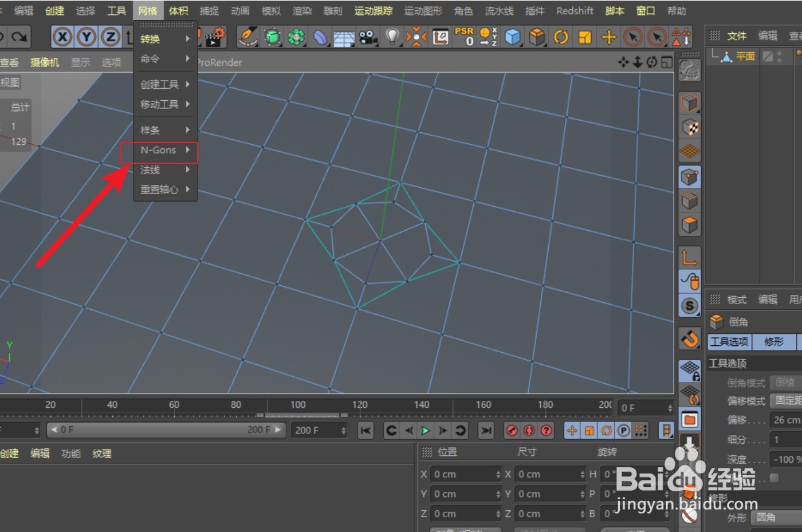Expand the 法线 submenu
This screenshot has height=532, width=802.
click(165, 170)
